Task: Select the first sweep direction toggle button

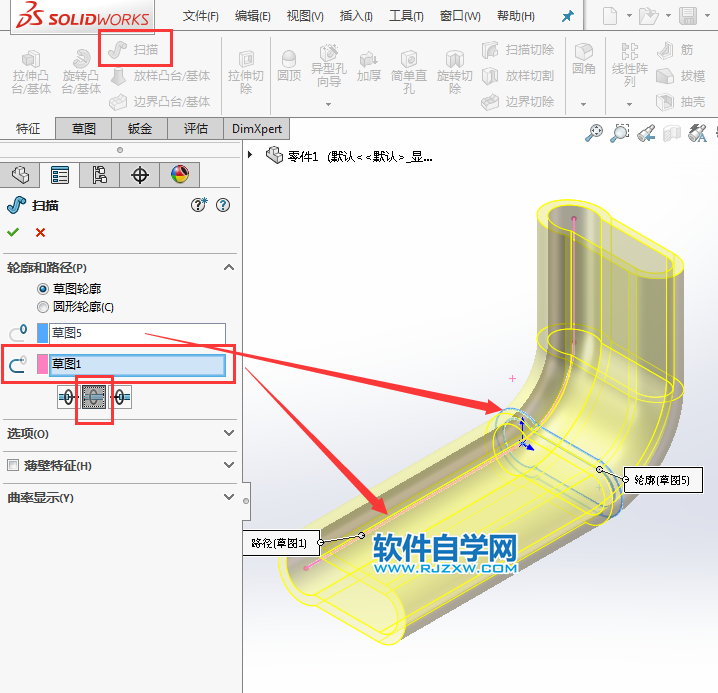Action: point(68,397)
